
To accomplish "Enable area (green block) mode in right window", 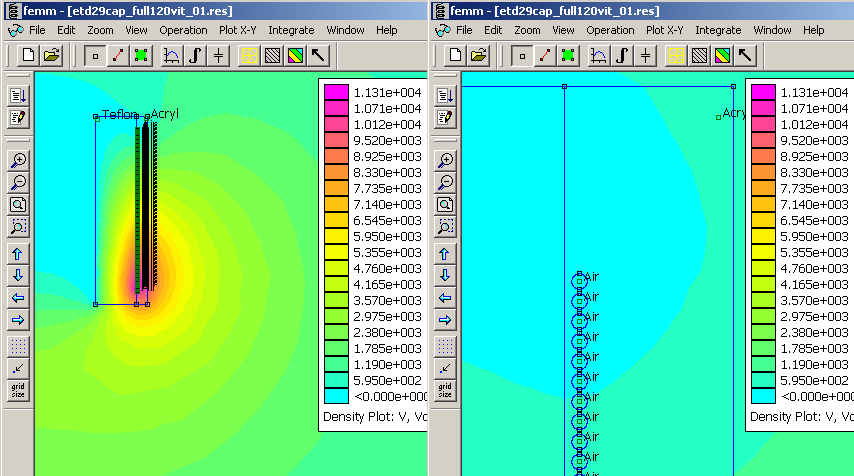I will (566, 55).
